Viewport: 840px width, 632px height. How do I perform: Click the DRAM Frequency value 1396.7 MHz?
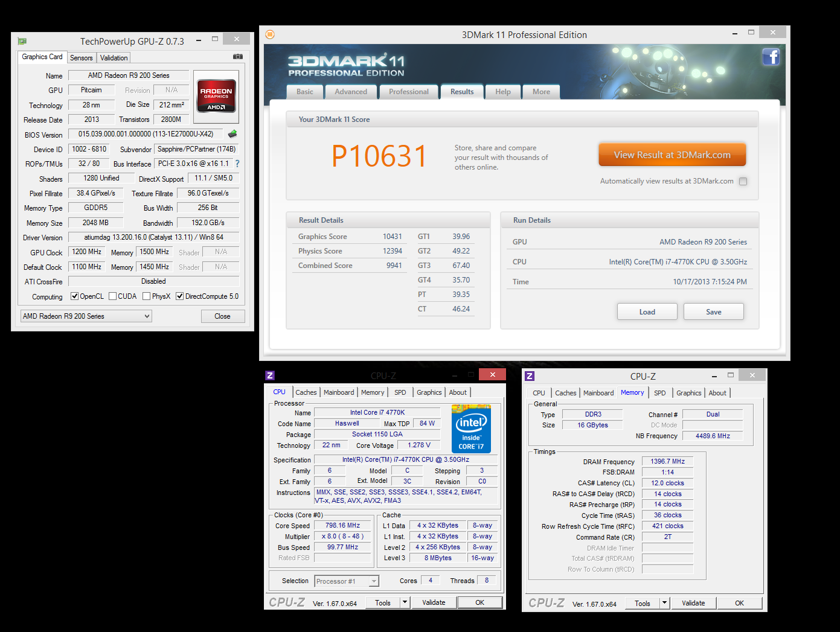click(x=667, y=461)
